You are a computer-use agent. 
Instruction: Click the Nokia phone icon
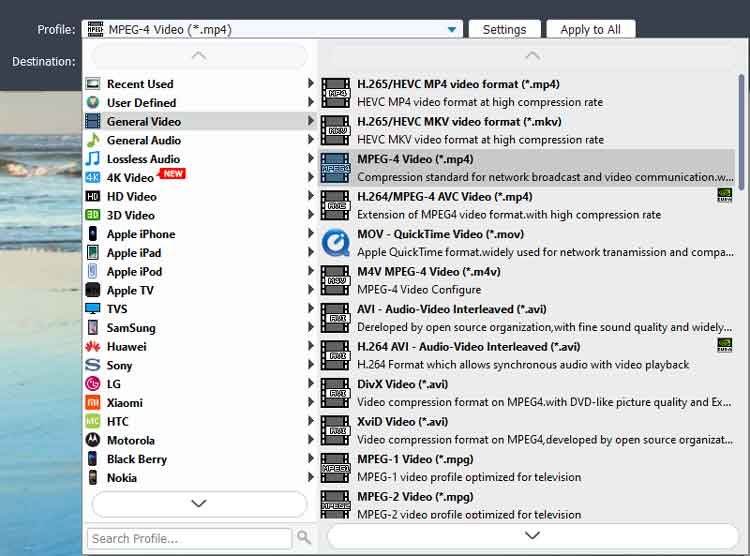pos(93,478)
